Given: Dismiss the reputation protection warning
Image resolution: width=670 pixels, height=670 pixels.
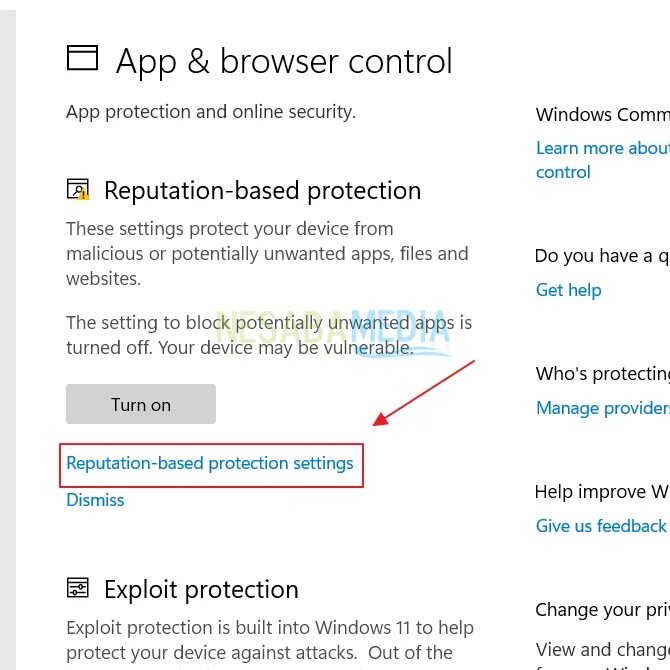Looking at the screenshot, I should point(95,500).
